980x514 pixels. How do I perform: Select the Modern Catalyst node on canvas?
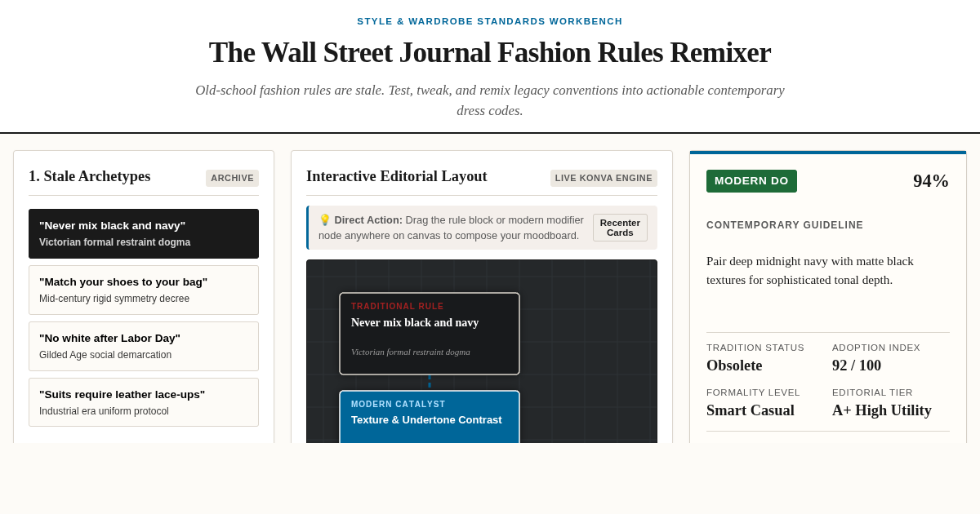pos(430,417)
